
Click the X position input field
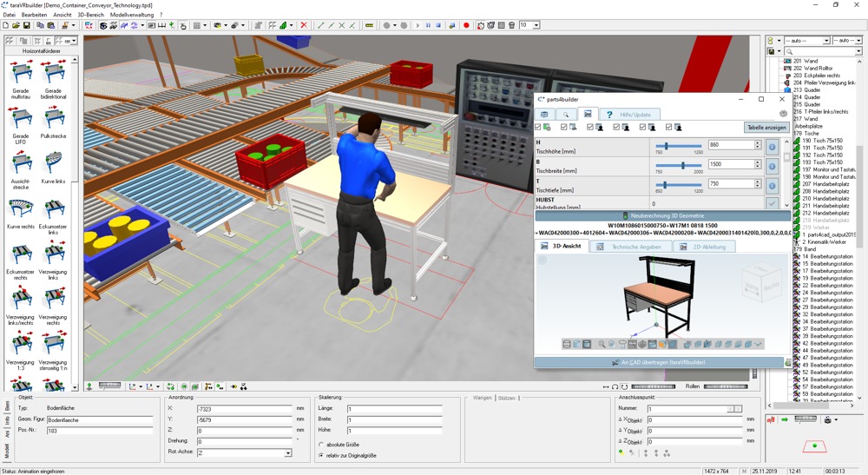pyautogui.click(x=244, y=409)
